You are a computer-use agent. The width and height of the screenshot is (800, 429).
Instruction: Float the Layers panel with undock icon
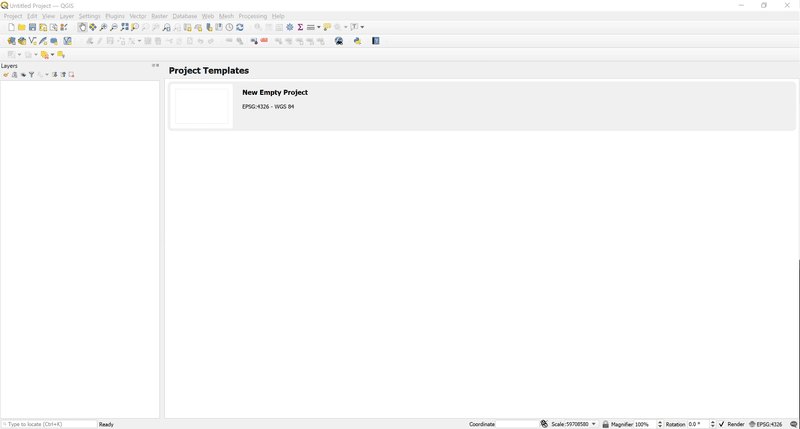[154, 65]
